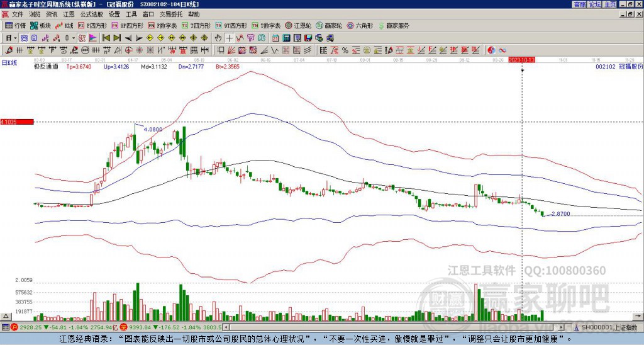Image resolution: width=644 pixels, height=345 pixels.
Task: Click the 002102 冠福股份 stock label
Action: [619, 66]
